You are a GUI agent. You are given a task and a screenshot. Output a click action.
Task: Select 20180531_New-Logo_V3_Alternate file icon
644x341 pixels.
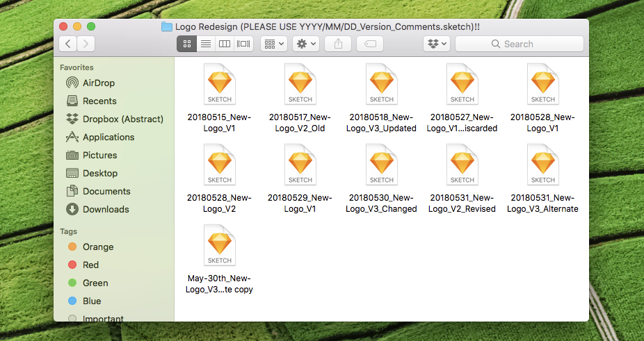coord(543,165)
